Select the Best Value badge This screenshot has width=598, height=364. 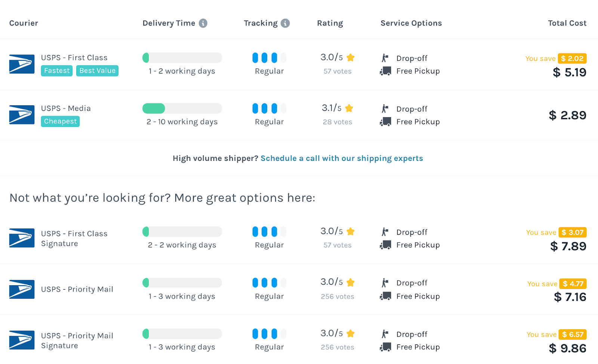[97, 71]
